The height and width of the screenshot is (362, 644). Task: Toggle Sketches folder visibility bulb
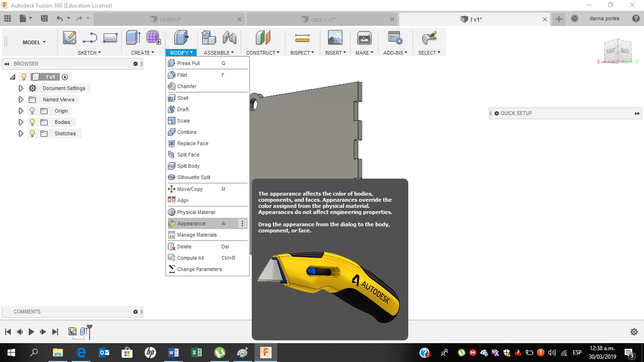(x=32, y=133)
